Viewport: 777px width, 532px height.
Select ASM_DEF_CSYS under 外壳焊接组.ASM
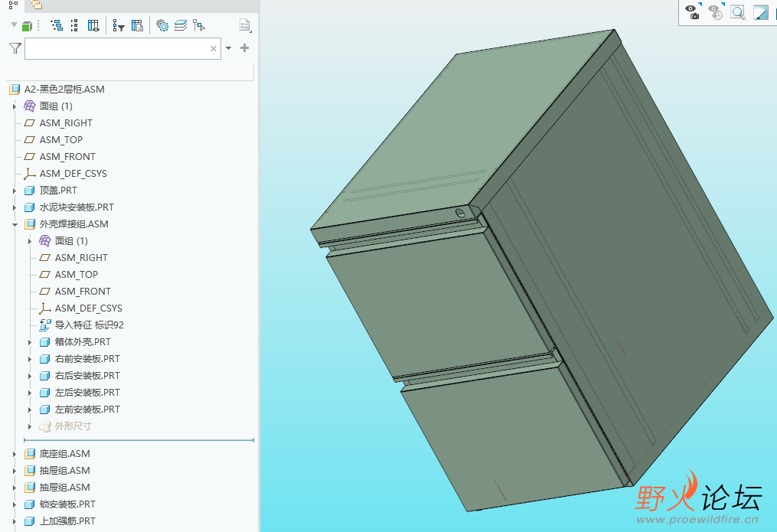pos(89,308)
